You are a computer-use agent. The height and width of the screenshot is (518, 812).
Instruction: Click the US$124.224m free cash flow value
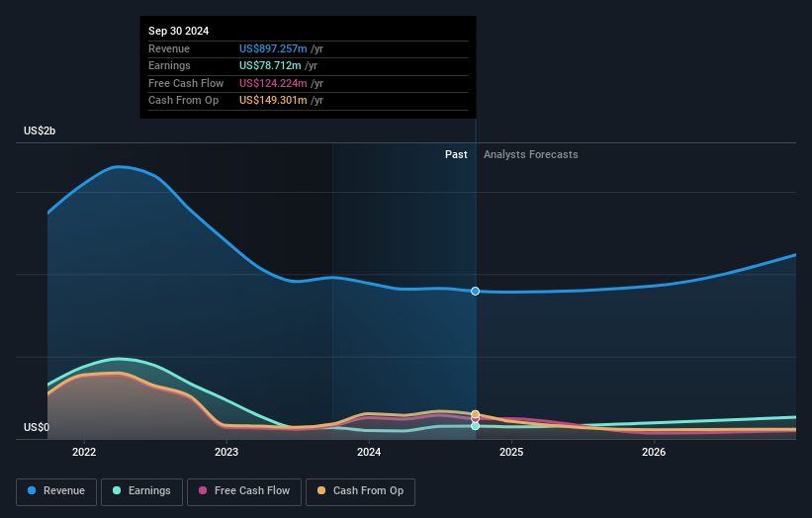(273, 83)
